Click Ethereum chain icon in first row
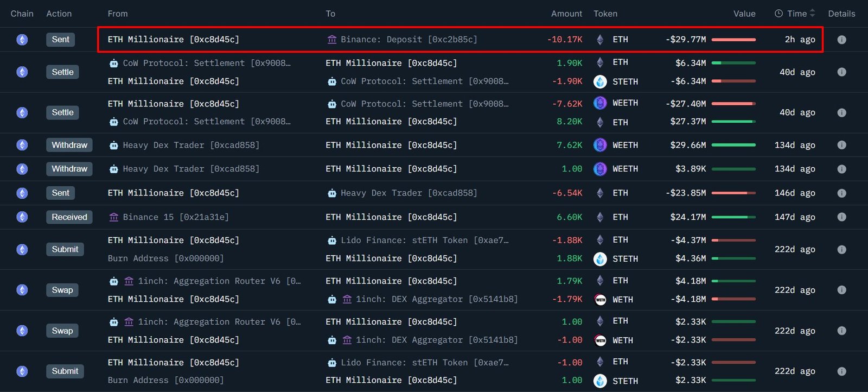The width and height of the screenshot is (868, 392). (x=22, y=40)
